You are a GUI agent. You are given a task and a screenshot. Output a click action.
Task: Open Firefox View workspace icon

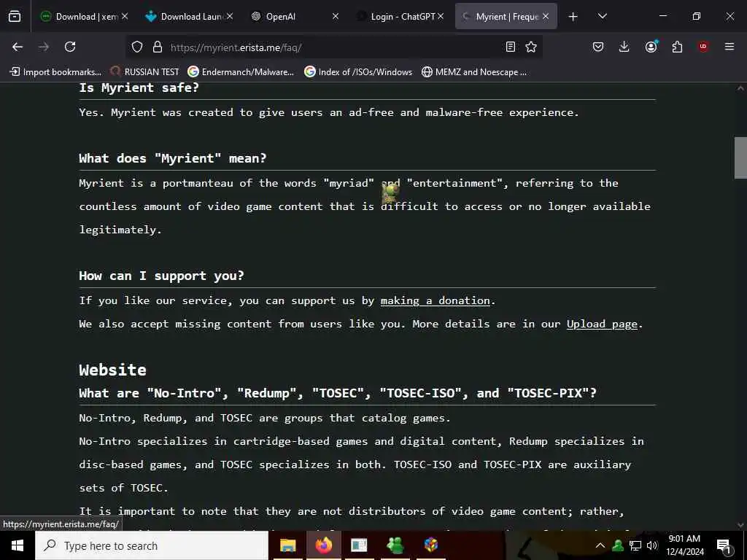[15, 16]
